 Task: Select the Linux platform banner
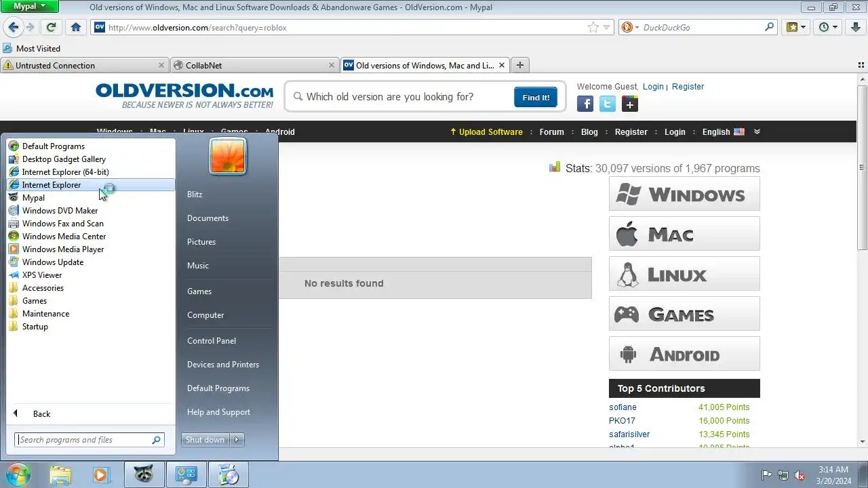[684, 274]
